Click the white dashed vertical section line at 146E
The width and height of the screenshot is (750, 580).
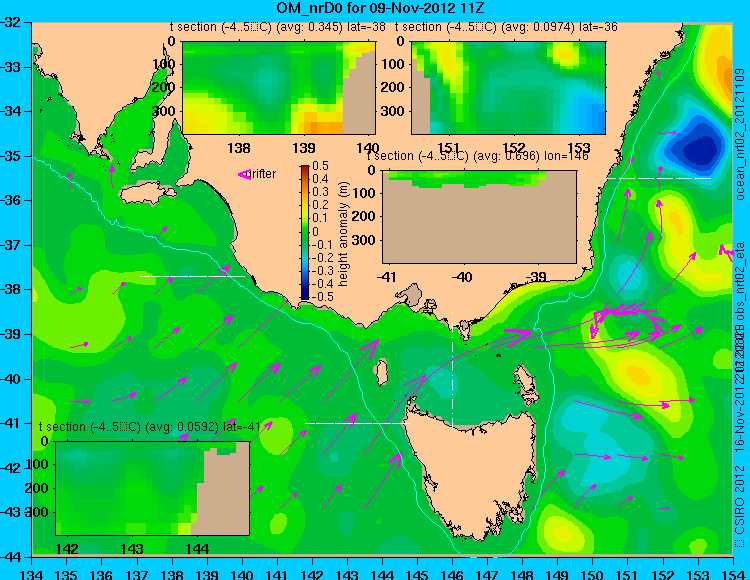(x=452, y=368)
